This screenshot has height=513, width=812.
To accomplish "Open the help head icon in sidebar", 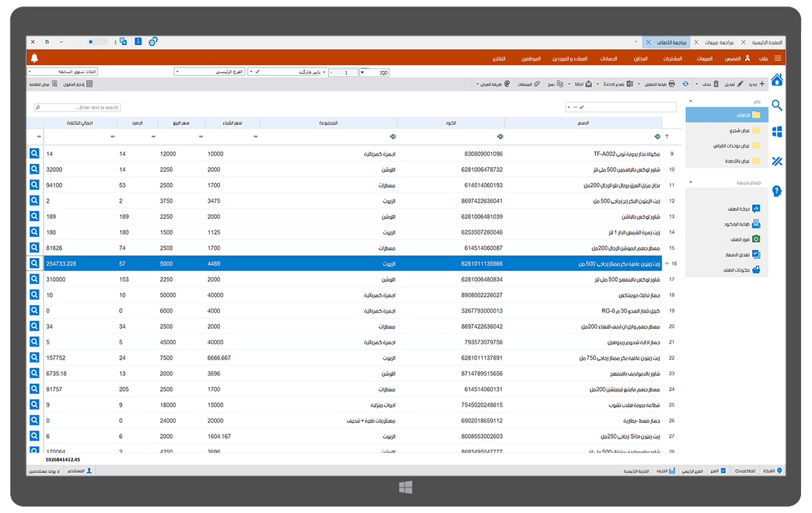I will point(777,191).
